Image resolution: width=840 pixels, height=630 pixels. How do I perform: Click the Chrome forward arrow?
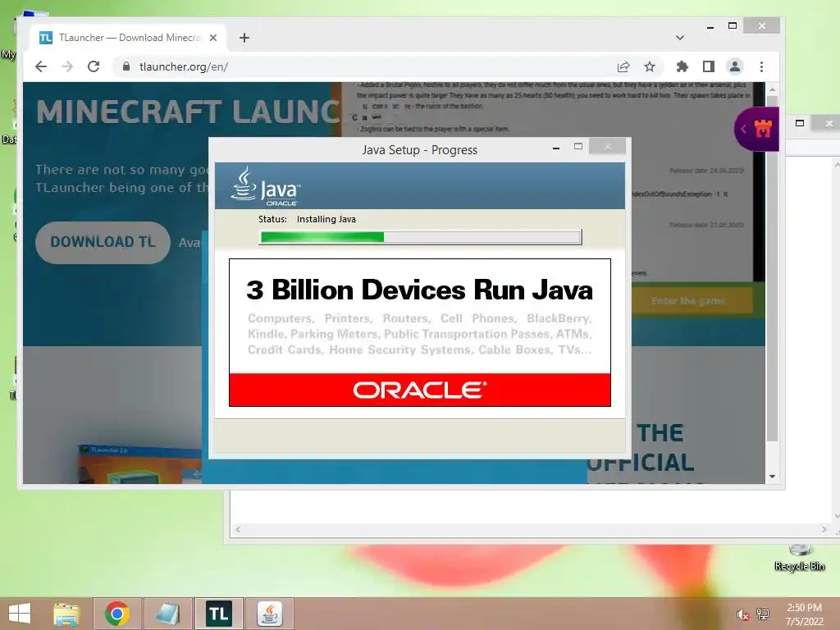67,67
